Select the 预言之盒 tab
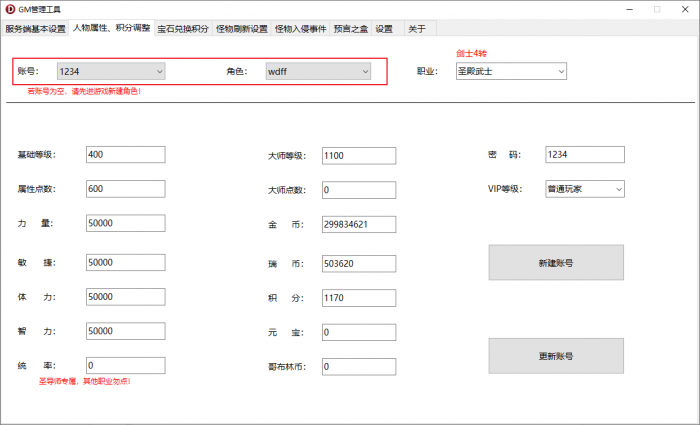 pyautogui.click(x=350, y=29)
